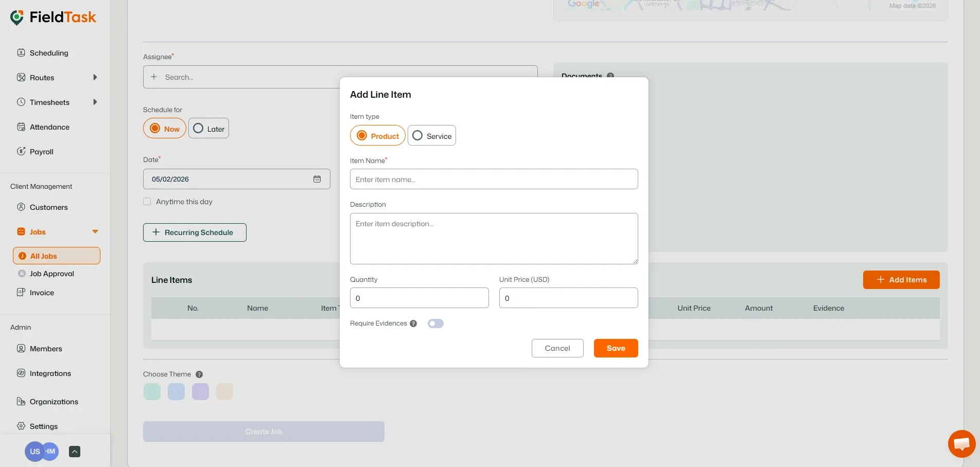The width and height of the screenshot is (980, 467).
Task: Click the Organizations icon
Action: 21,401
